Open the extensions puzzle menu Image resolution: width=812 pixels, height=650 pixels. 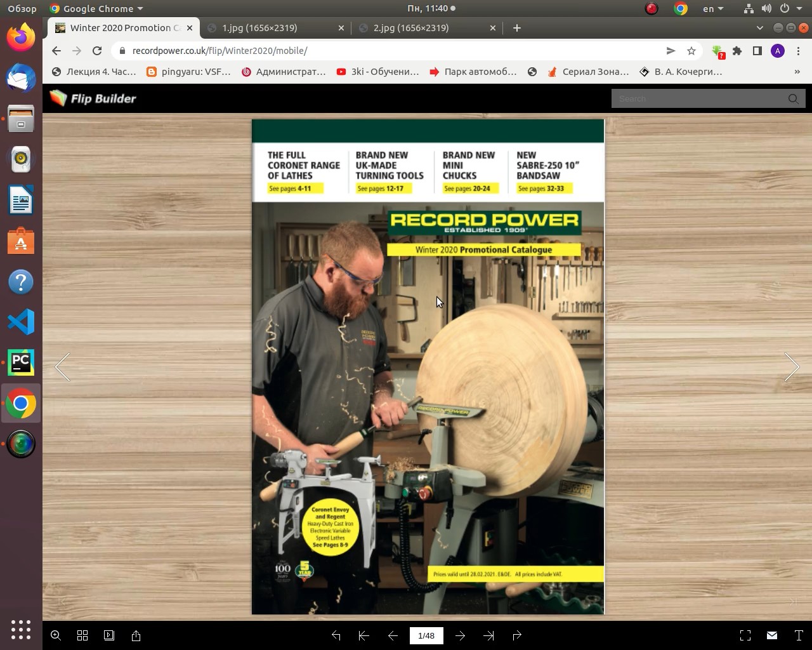(737, 51)
